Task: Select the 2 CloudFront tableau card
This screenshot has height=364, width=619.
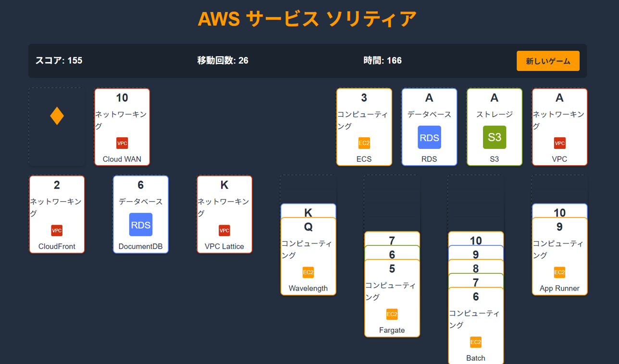Action: click(57, 214)
